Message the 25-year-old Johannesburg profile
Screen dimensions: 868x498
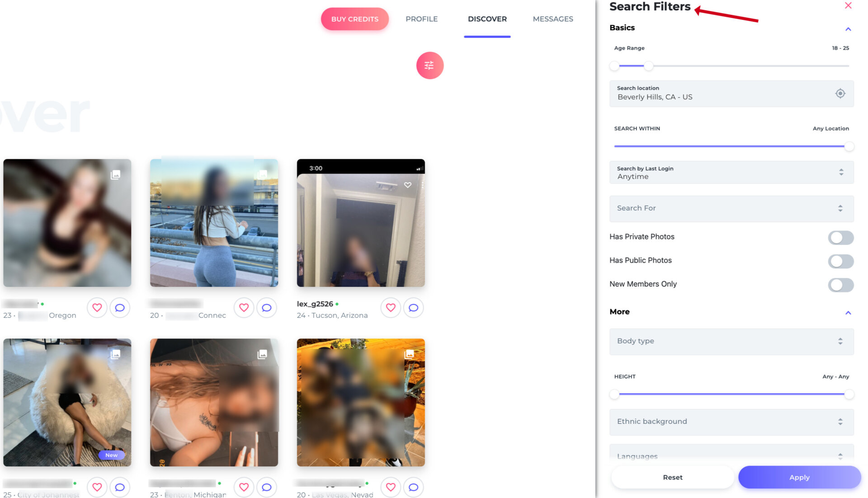[x=120, y=487]
